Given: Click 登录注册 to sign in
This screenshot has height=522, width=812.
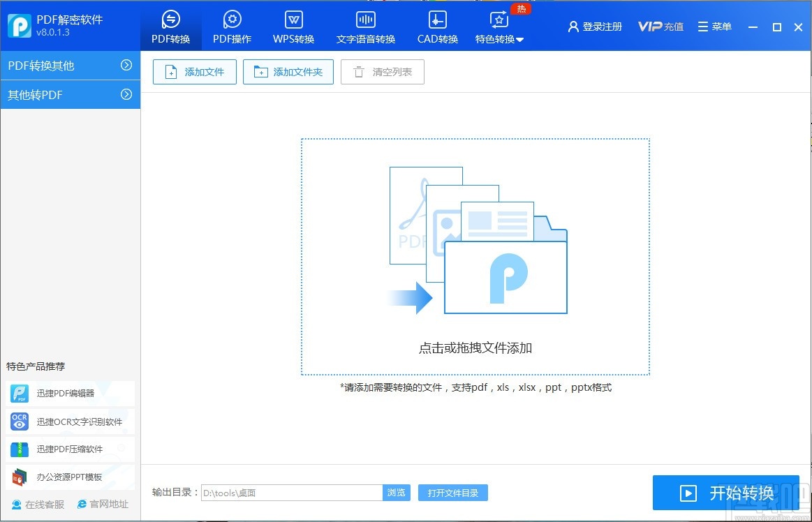Looking at the screenshot, I should pyautogui.click(x=594, y=26).
